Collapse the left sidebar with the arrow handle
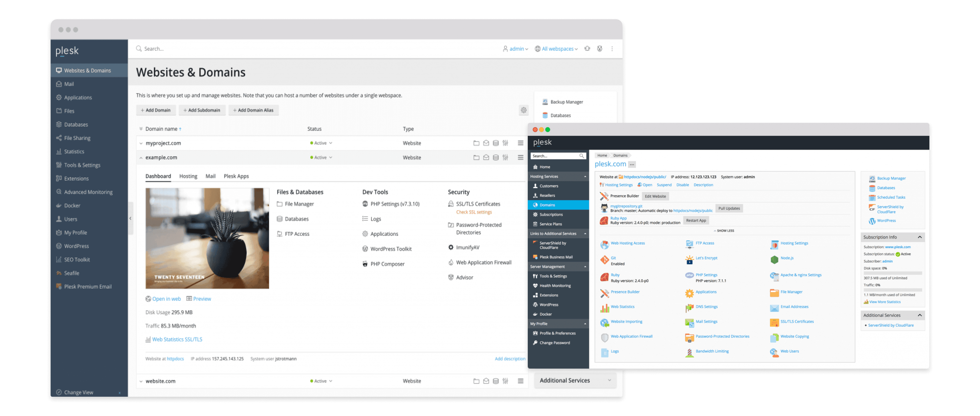The width and height of the screenshot is (980, 416). (x=130, y=219)
